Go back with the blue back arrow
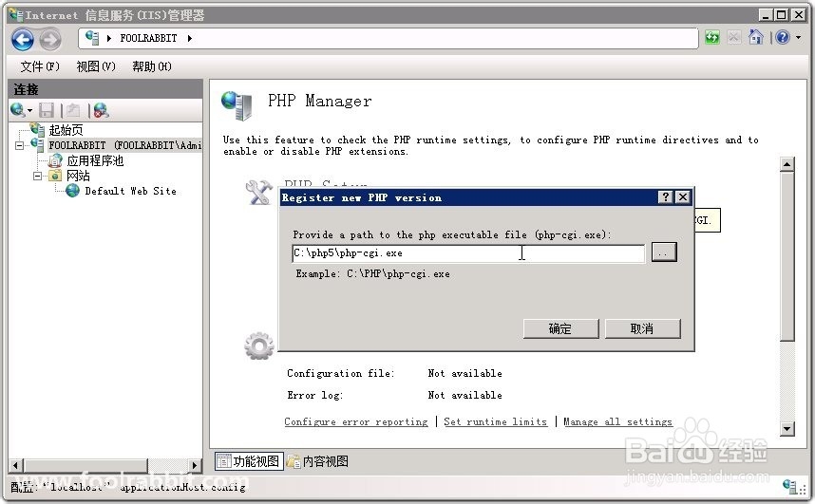815x504 pixels. 23,40
